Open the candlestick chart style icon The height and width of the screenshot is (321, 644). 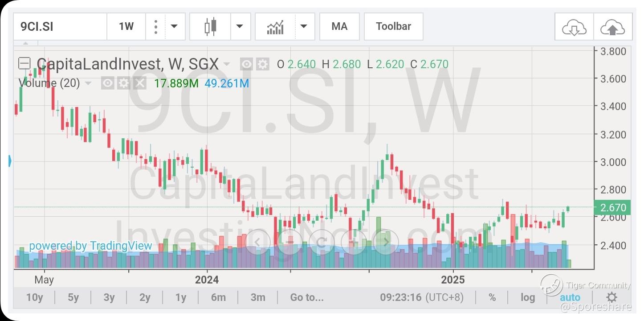coord(210,26)
